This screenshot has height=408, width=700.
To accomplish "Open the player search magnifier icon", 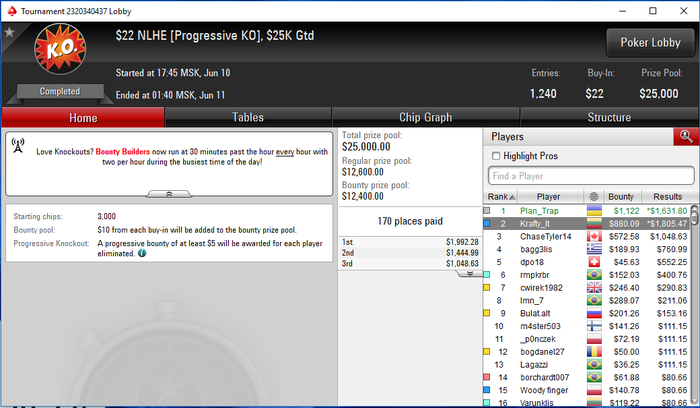I will [686, 137].
